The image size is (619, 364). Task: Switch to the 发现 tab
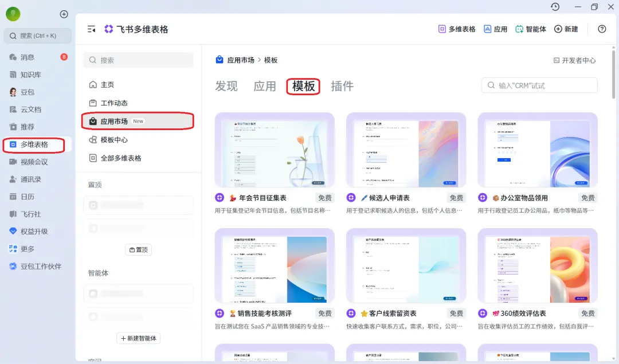coord(226,86)
